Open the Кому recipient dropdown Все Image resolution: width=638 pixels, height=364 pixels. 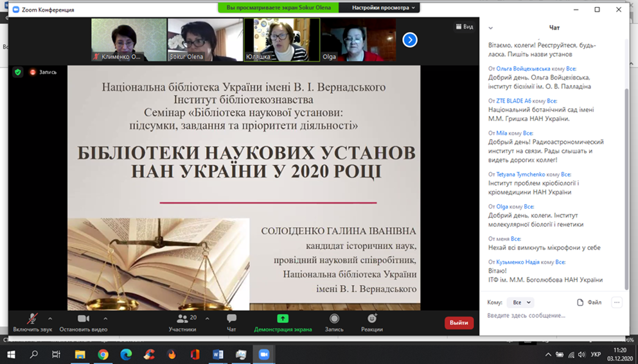tap(520, 302)
